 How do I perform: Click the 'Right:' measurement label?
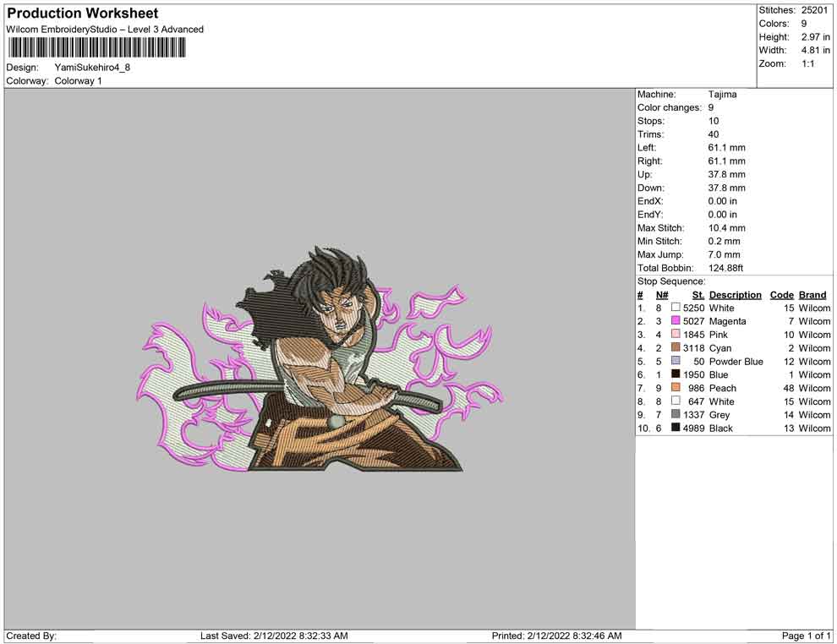point(649,161)
